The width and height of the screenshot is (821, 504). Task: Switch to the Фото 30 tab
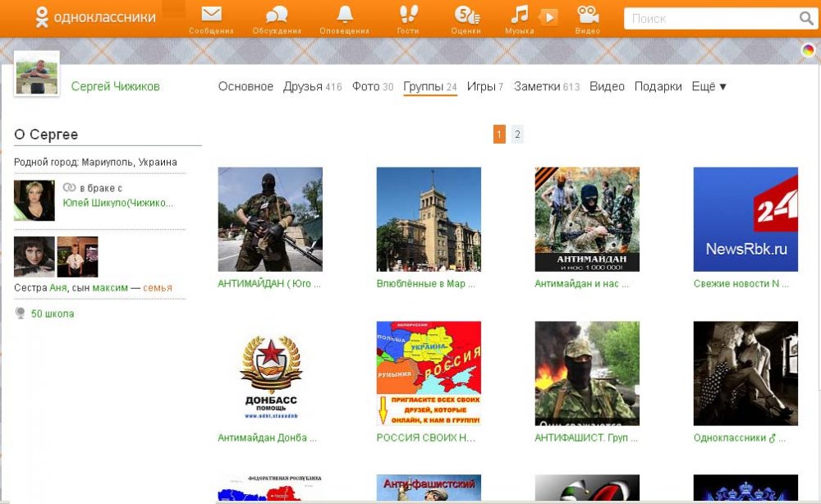(x=372, y=86)
